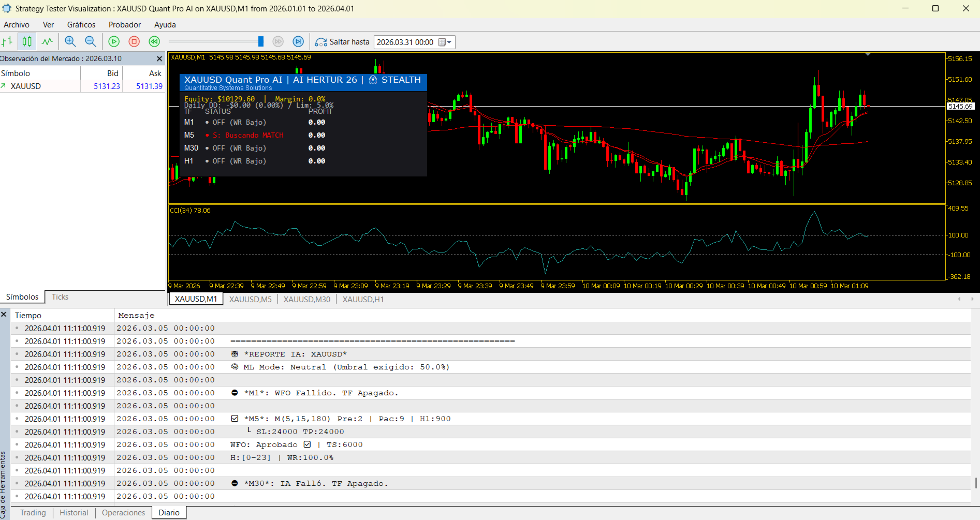Open the Trading tab in the toolbox
980x520 pixels.
point(33,513)
